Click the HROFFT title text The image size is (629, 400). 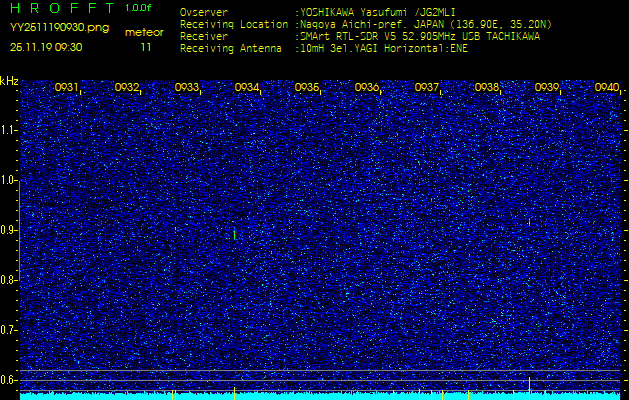point(61,8)
